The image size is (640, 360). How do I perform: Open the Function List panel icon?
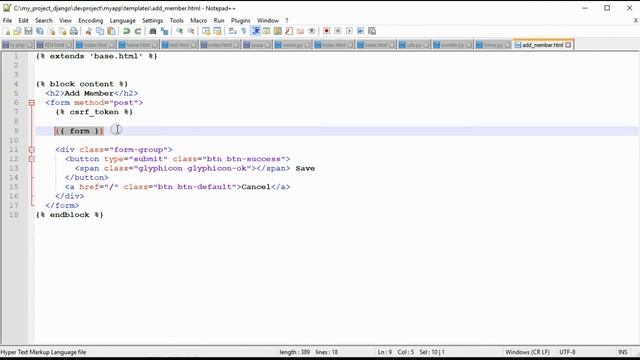click(x=289, y=31)
